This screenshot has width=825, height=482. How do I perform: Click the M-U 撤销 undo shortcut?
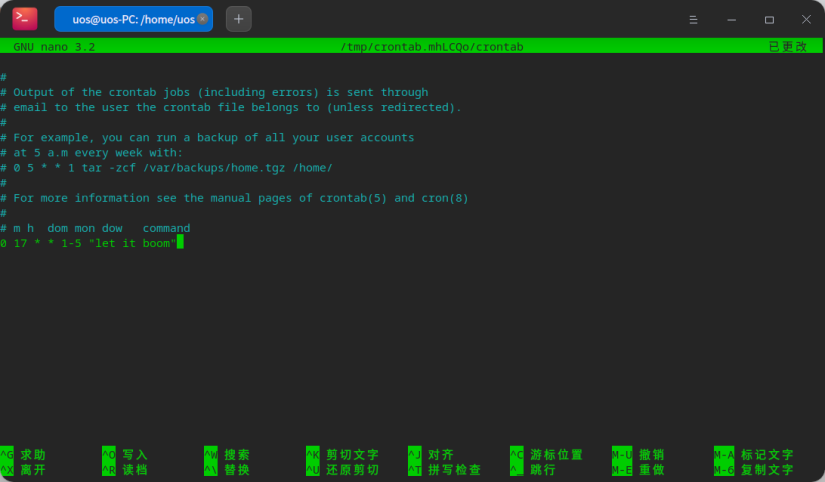click(x=638, y=454)
